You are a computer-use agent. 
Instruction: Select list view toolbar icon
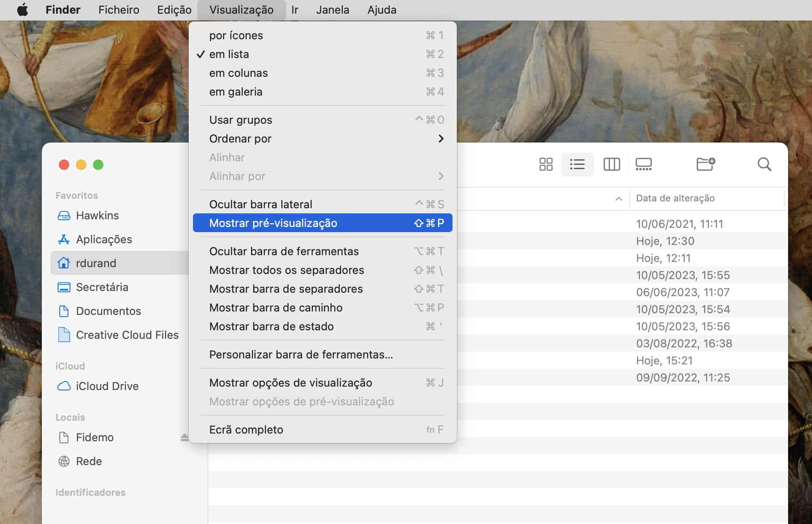coord(577,164)
